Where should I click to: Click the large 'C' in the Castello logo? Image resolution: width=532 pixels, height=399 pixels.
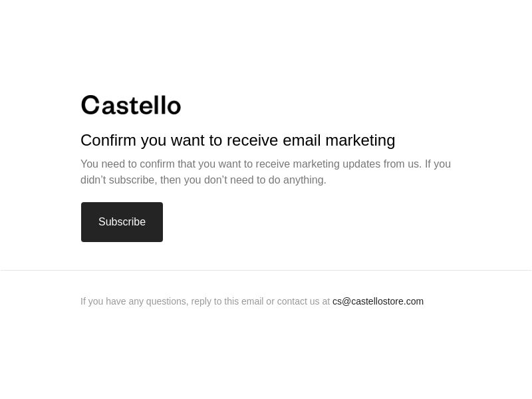tap(90, 105)
